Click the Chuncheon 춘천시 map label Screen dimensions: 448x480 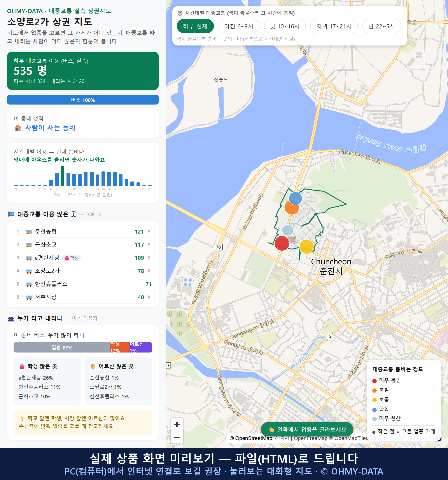(331, 266)
